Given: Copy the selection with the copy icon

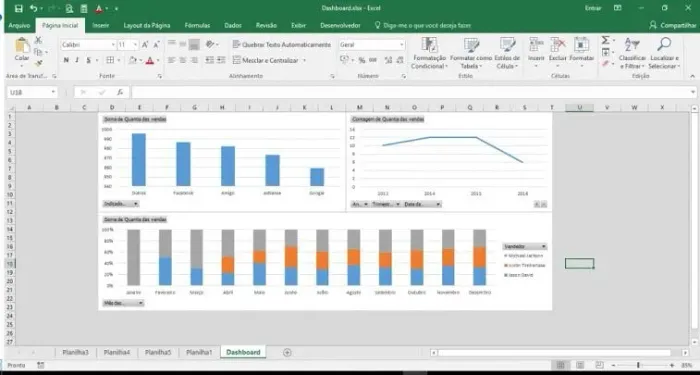Looking at the screenshot, I should tap(38, 52).
